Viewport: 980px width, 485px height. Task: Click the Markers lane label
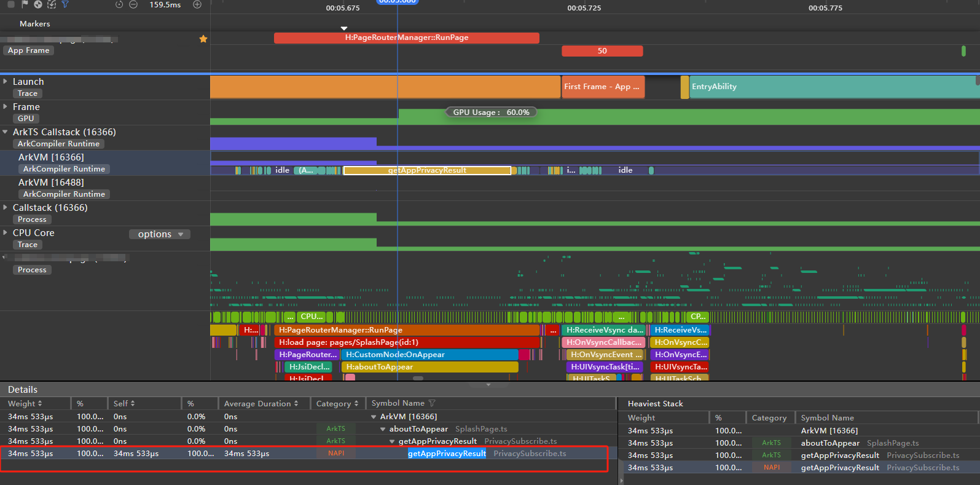coord(35,23)
